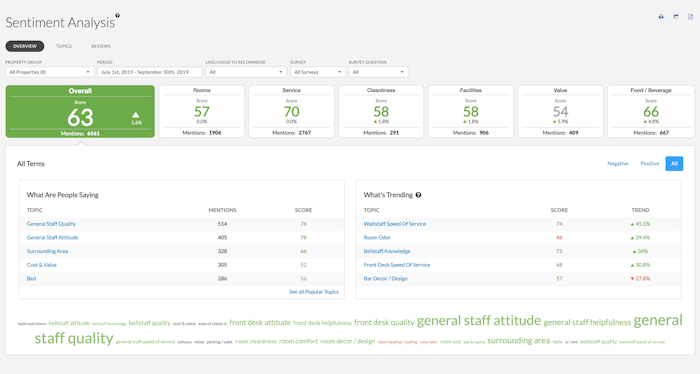700x374 pixels.
Task: Open the Period date range selector
Action: pyautogui.click(x=150, y=72)
